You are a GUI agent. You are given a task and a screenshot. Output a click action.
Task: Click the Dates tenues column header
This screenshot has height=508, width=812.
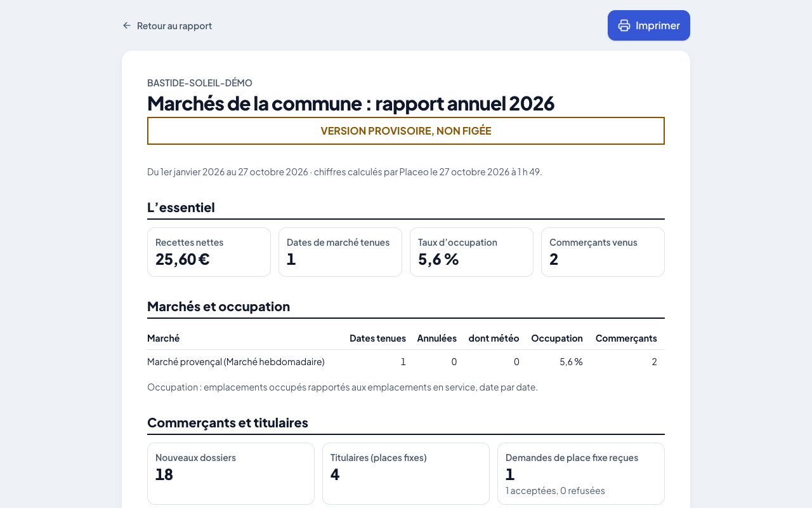click(x=377, y=338)
